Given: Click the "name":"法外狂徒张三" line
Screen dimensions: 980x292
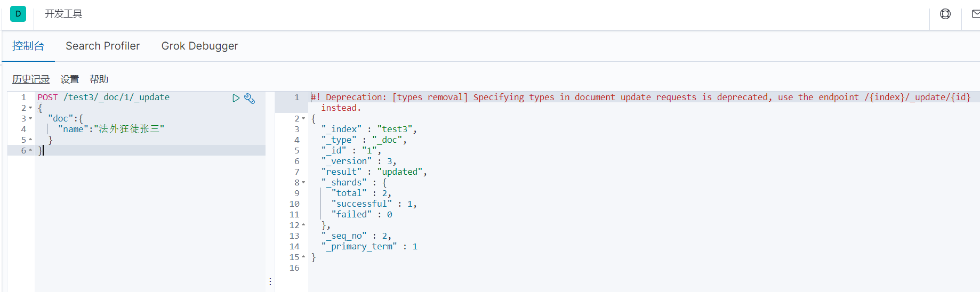Looking at the screenshot, I should pos(111,129).
